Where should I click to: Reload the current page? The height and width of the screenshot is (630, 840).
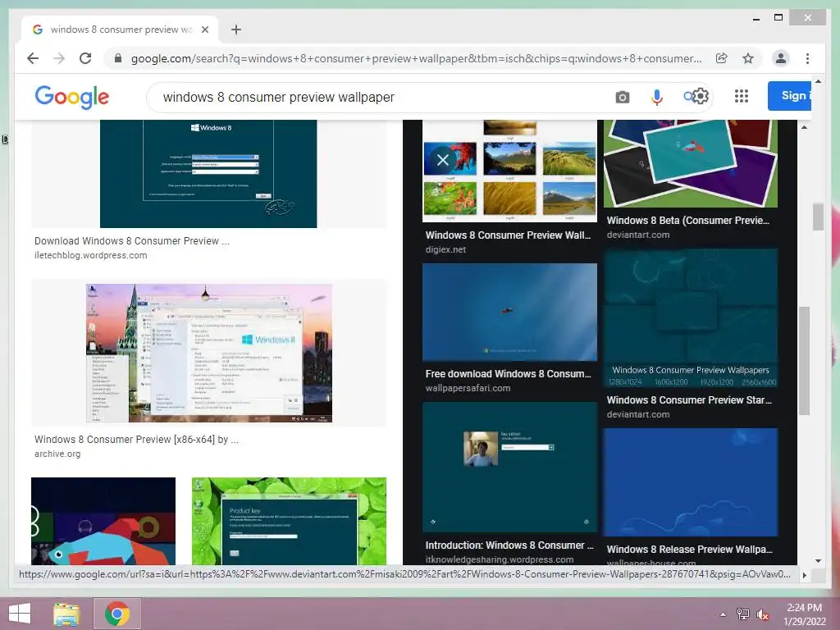tap(85, 58)
